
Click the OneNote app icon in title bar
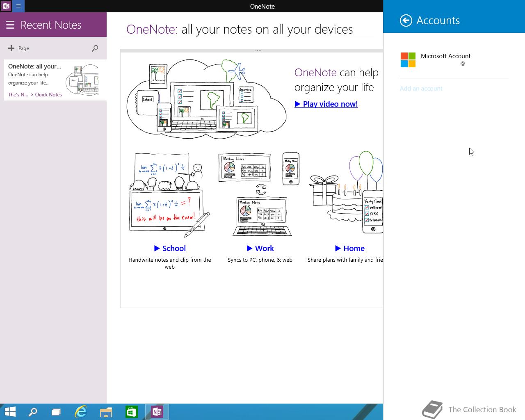click(x=6, y=6)
